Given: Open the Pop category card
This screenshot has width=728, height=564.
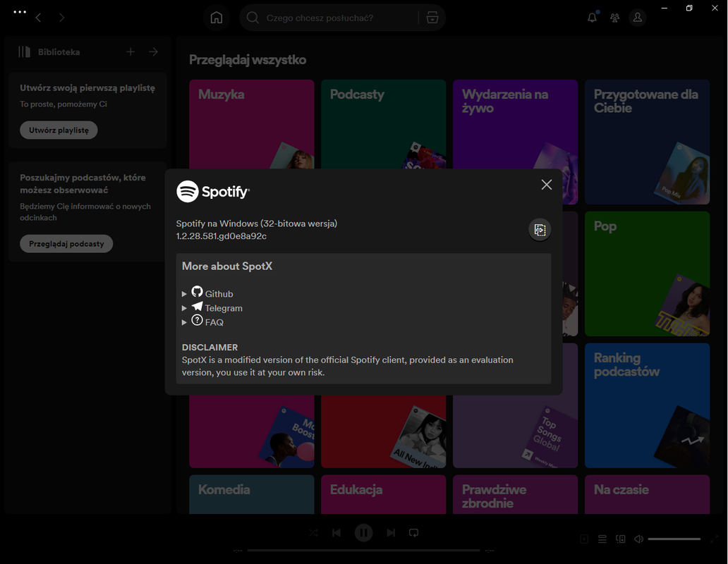Looking at the screenshot, I should point(647,274).
